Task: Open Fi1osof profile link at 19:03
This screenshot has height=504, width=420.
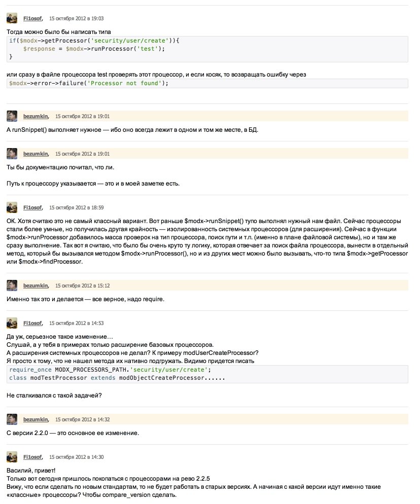Action: click(32, 19)
